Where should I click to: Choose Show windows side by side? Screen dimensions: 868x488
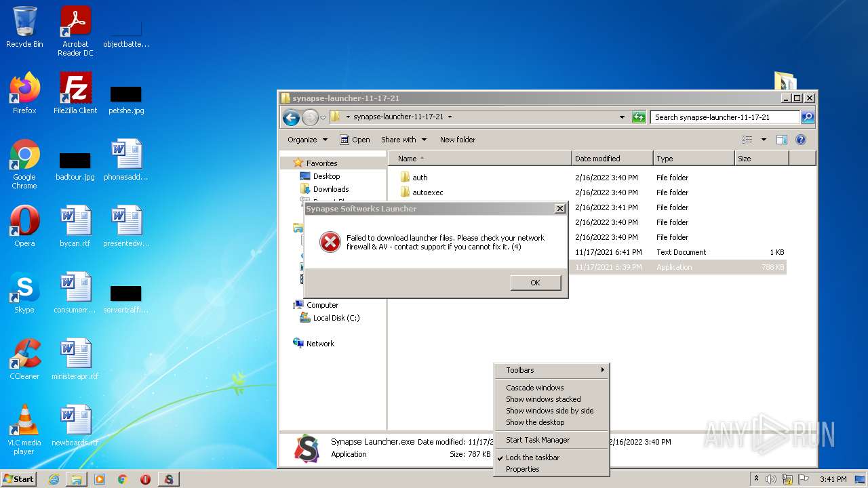[551, 411]
